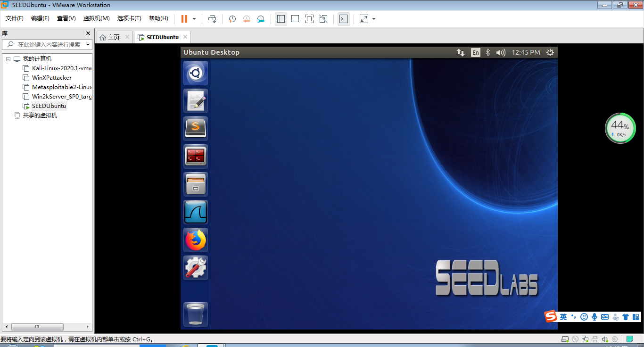This screenshot has height=347, width=644.
Task: Open the 虚拟机(M) menu
Action: [97, 18]
